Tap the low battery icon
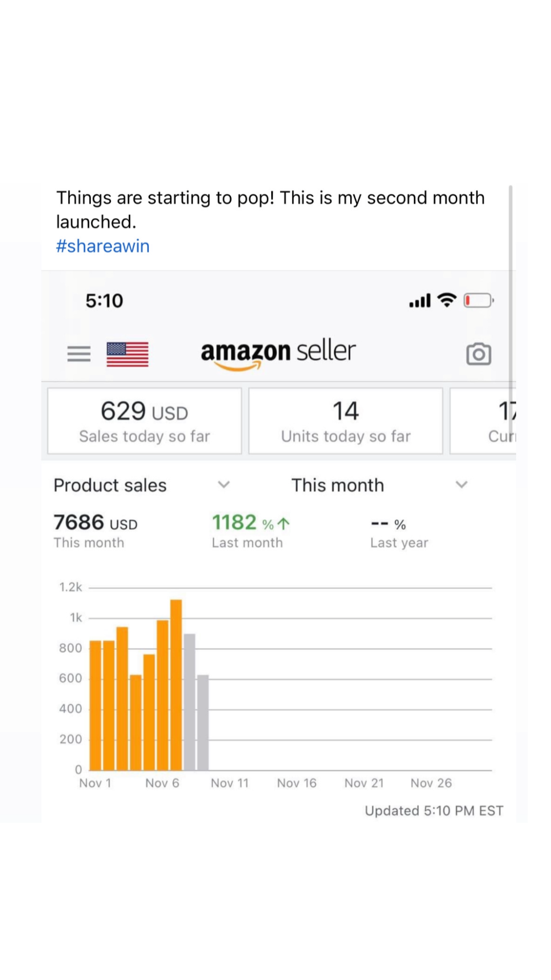Screen dimensions: 551x980 (478, 301)
